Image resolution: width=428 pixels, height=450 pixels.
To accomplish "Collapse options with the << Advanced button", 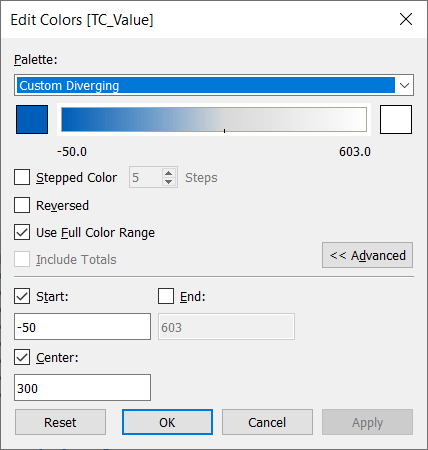I will [x=367, y=255].
